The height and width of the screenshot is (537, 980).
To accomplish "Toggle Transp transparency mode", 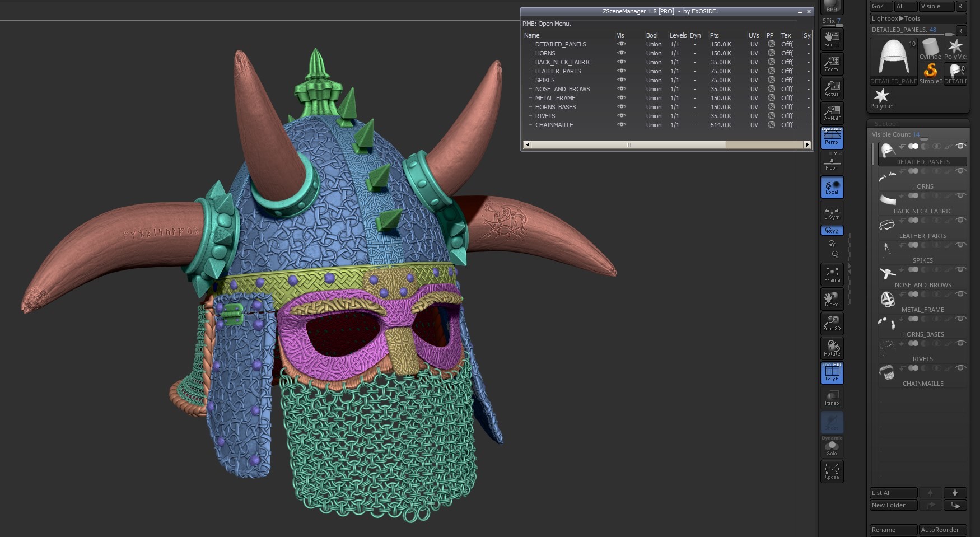I will pos(832,397).
